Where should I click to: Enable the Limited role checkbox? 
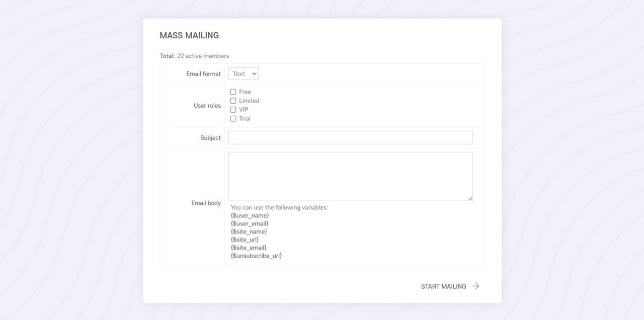233,101
